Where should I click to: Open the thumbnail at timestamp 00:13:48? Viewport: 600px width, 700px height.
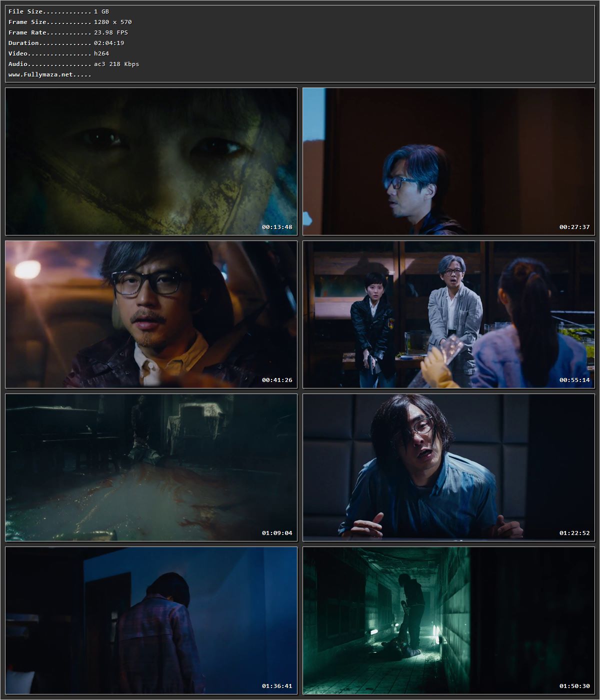151,161
